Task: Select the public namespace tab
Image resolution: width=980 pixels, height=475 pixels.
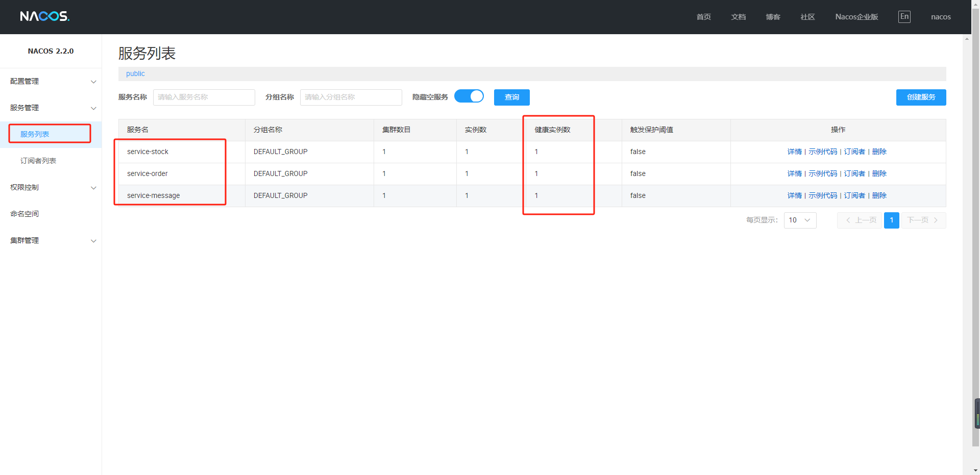Action: coord(135,73)
